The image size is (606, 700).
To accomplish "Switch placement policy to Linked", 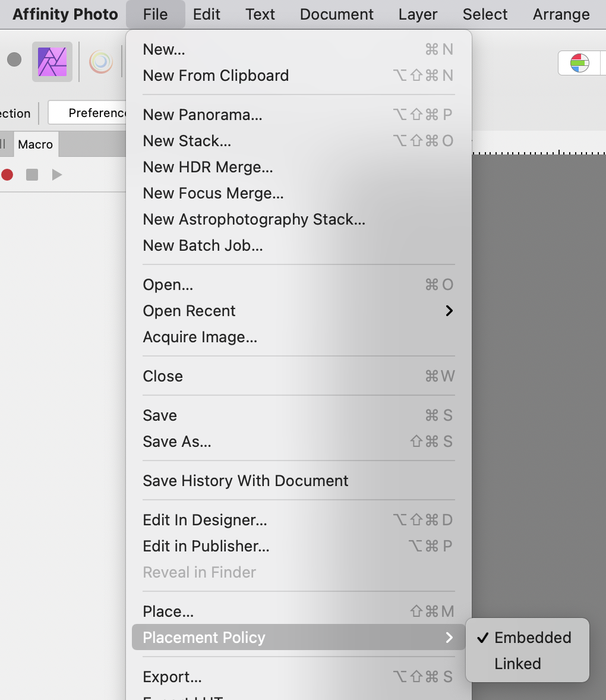I will point(517,664).
